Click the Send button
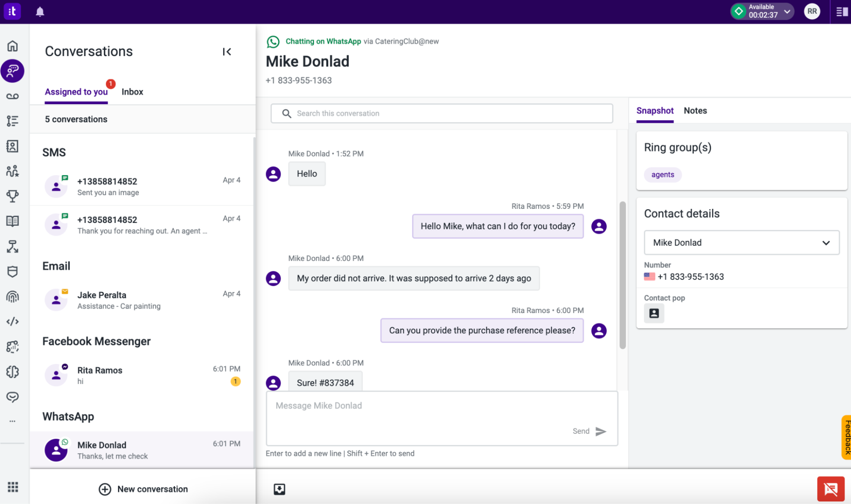Screen dimensions: 851x504 589,431
